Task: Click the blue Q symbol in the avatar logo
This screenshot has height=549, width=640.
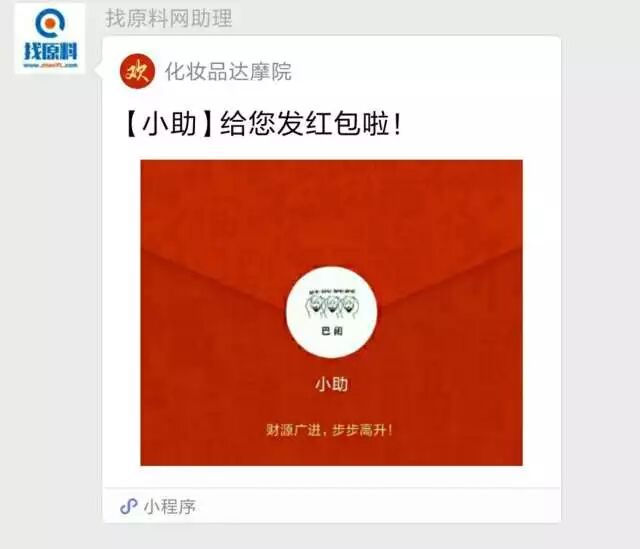Action: [50, 23]
